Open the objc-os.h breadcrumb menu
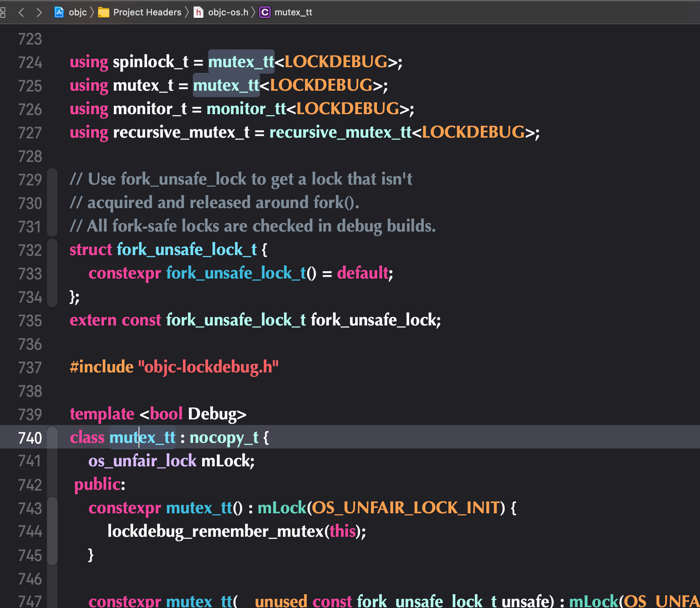 click(228, 13)
